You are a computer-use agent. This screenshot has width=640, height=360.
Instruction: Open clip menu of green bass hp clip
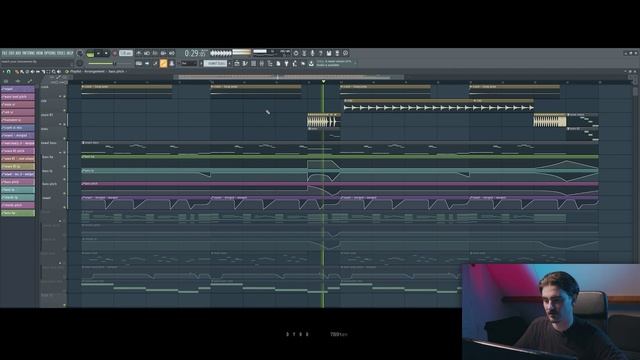83,156
